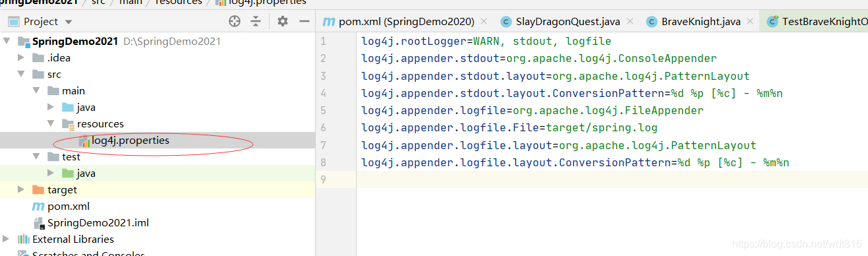Image resolution: width=868 pixels, height=256 pixels.
Task: Expand the External Libraries node
Action: tap(7, 240)
